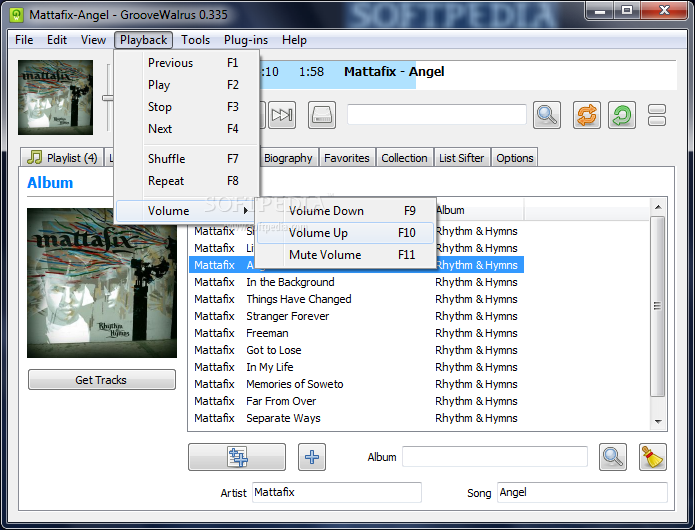Click the large Rhythm & Hymns cover image
The height and width of the screenshot is (530, 695).
tap(102, 283)
